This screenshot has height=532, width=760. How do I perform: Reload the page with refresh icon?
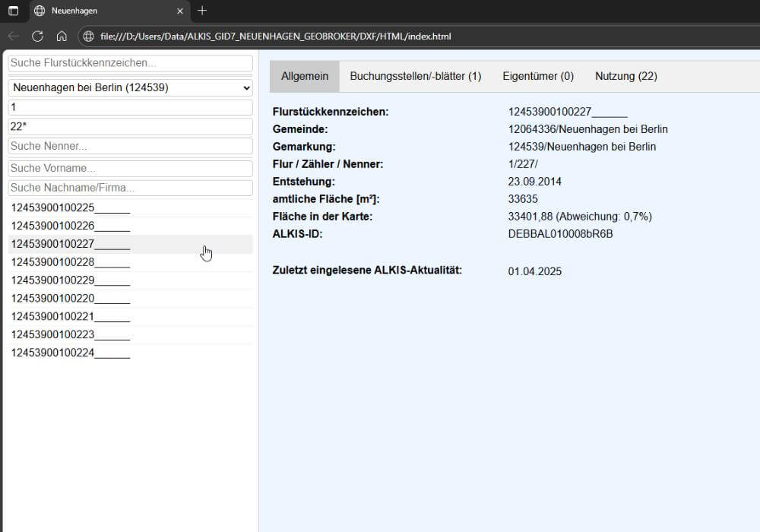coord(37,36)
